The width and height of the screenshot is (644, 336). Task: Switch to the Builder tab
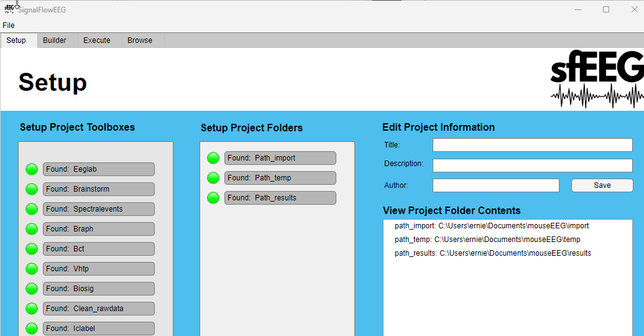[55, 40]
